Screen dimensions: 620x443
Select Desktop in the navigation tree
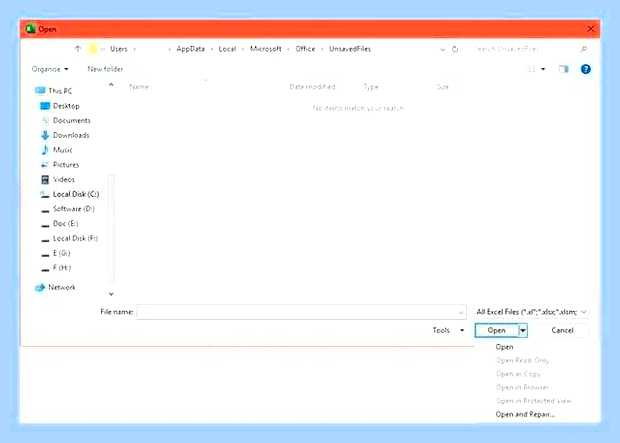[x=66, y=106]
